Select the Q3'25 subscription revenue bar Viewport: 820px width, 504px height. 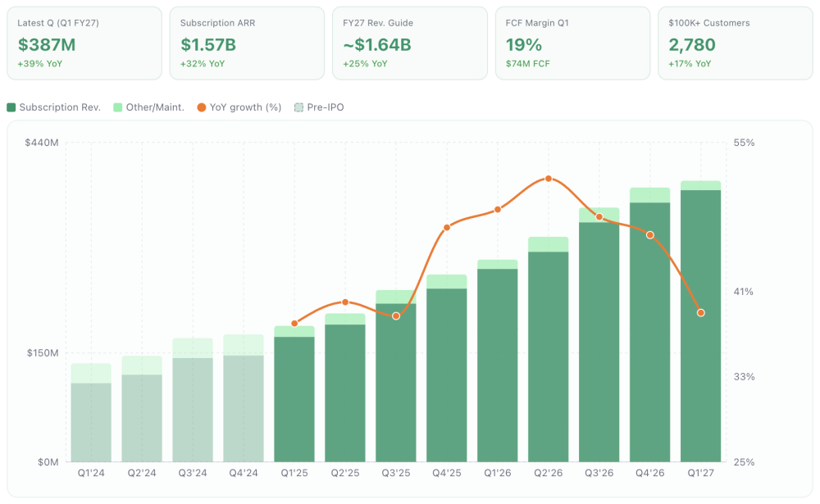pos(396,383)
